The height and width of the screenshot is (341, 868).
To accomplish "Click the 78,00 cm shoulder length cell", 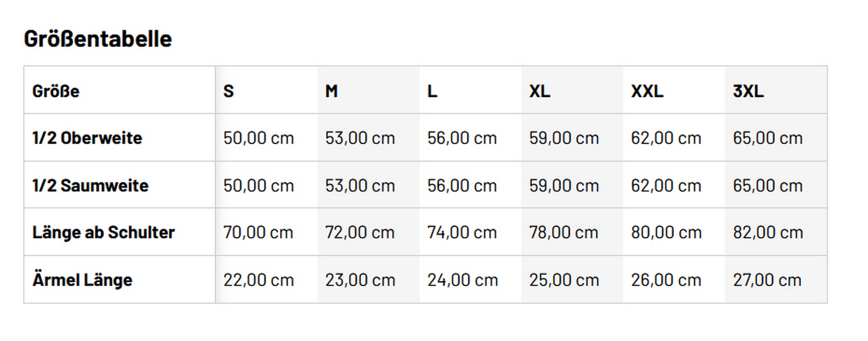I will click(x=563, y=232).
